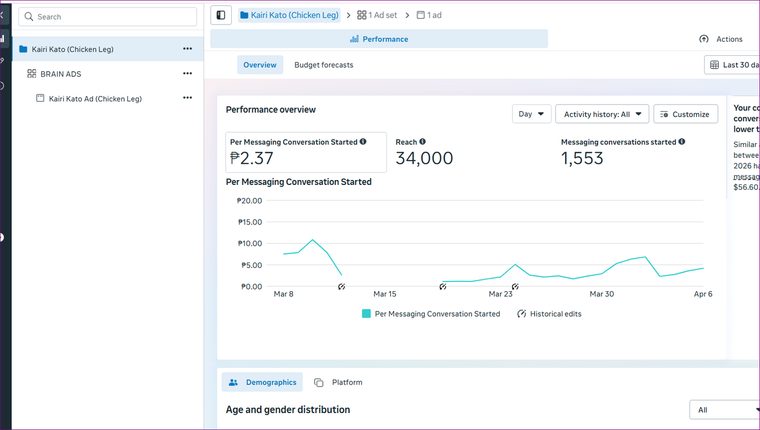Show info tooltip for Reach
The image size is (760, 430).
click(x=423, y=142)
